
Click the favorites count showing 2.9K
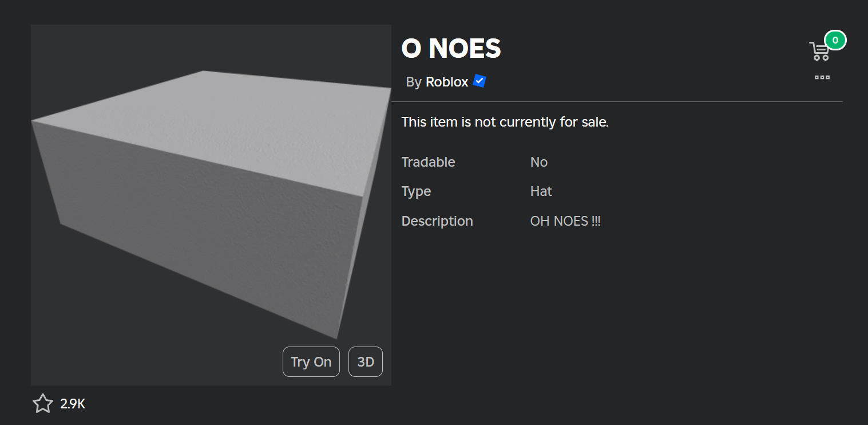[73, 404]
